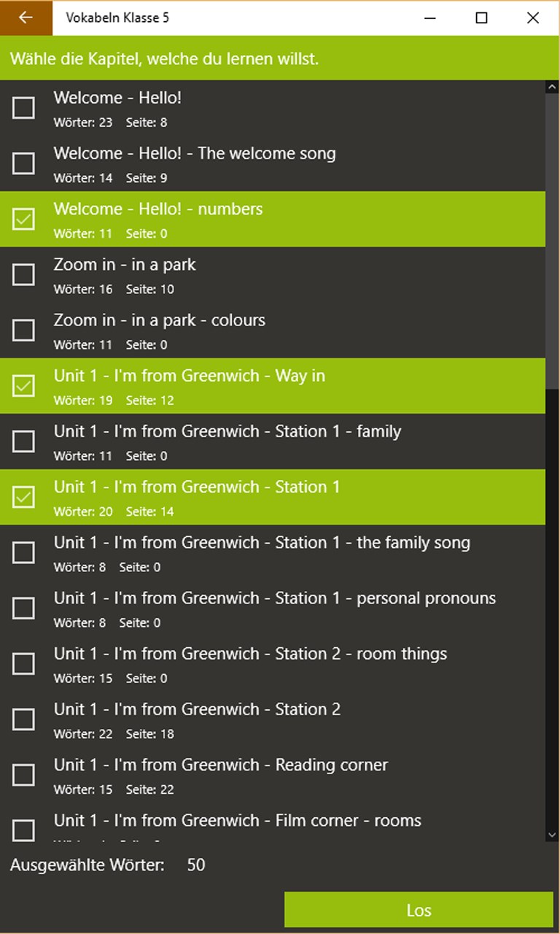This screenshot has width=560, height=934.
Task: Uncheck 'Welcome - Hello! - numbers' checkbox
Action: click(x=24, y=219)
